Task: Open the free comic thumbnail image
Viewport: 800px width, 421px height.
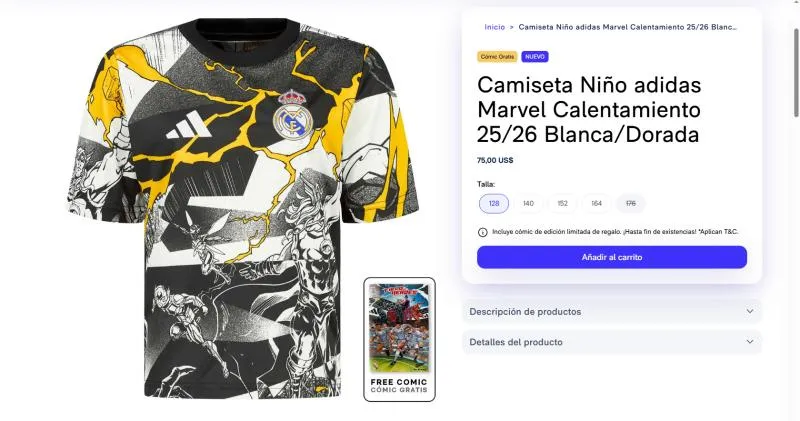Action: click(399, 339)
